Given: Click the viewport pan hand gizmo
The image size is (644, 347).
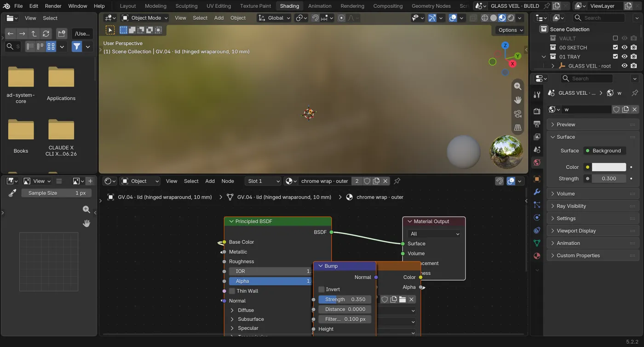Looking at the screenshot, I should click(x=517, y=100).
